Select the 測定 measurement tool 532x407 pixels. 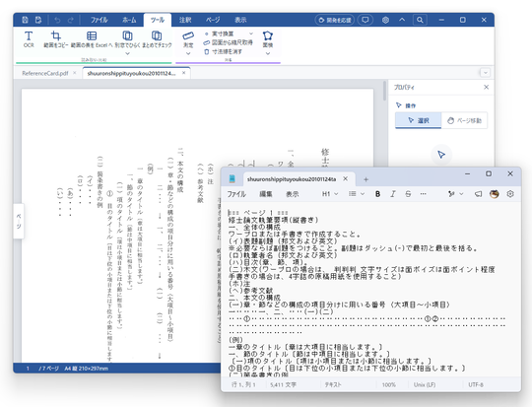coord(188,39)
